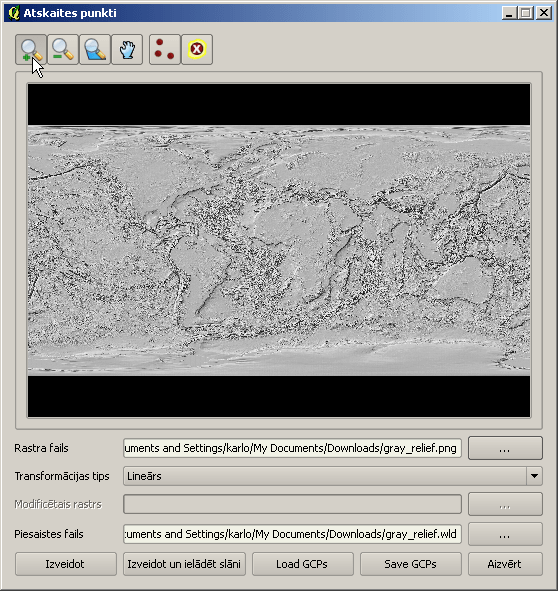
Task: Select the Zoom In tool
Action: tap(31, 49)
